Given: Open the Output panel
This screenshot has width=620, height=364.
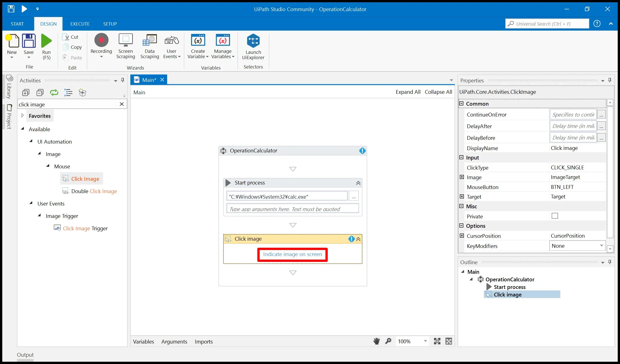Looking at the screenshot, I should [25, 355].
